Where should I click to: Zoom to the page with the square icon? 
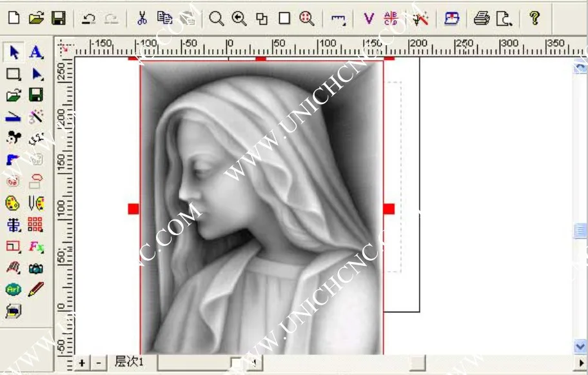tap(284, 18)
